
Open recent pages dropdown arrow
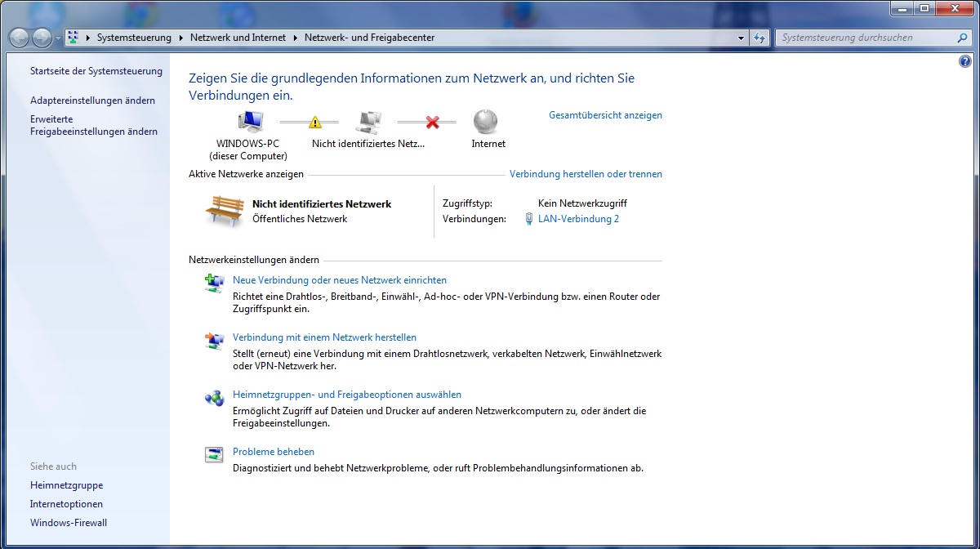[58, 38]
